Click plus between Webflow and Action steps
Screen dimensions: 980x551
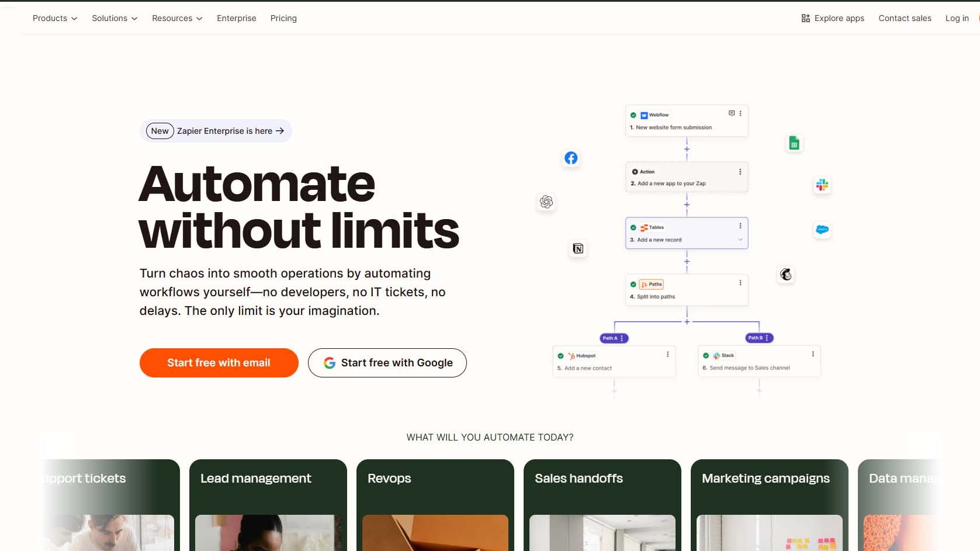(x=687, y=149)
